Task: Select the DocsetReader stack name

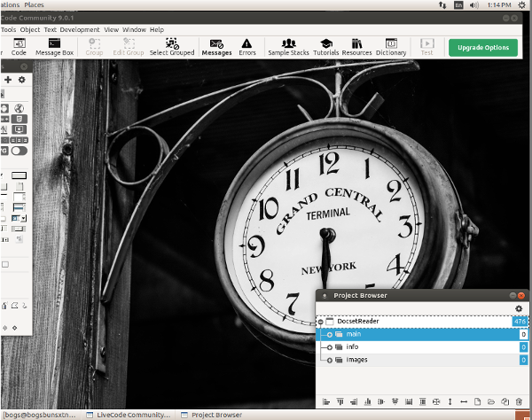Action: tap(358, 321)
